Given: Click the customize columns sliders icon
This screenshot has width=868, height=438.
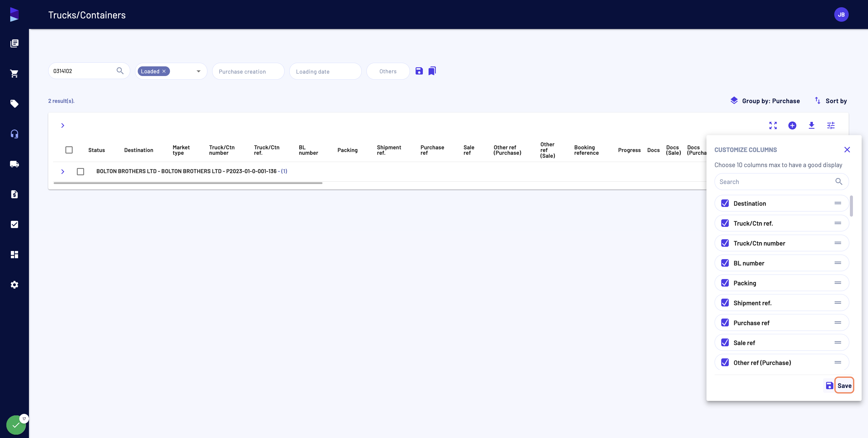Looking at the screenshot, I should (x=831, y=125).
